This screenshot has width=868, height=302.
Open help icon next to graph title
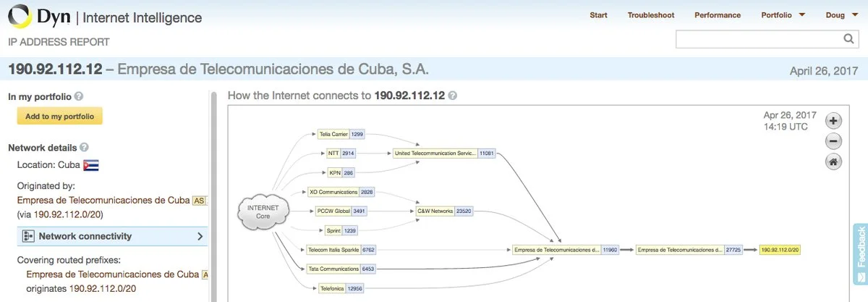pos(452,96)
